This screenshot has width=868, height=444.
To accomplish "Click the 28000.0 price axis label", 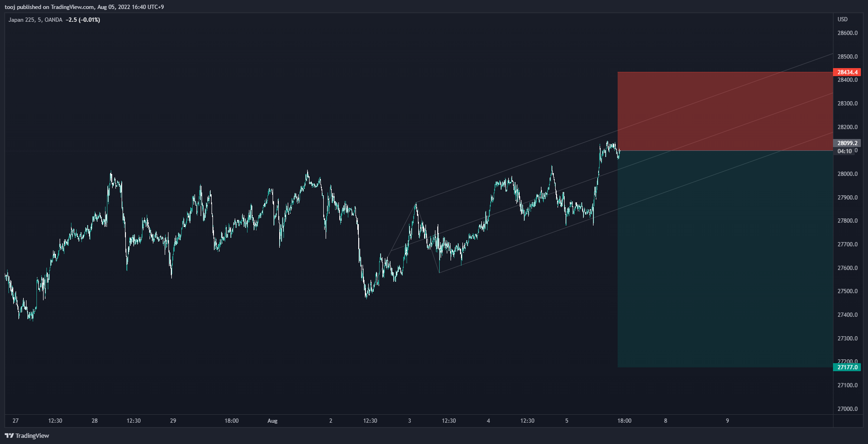I will click(847, 174).
